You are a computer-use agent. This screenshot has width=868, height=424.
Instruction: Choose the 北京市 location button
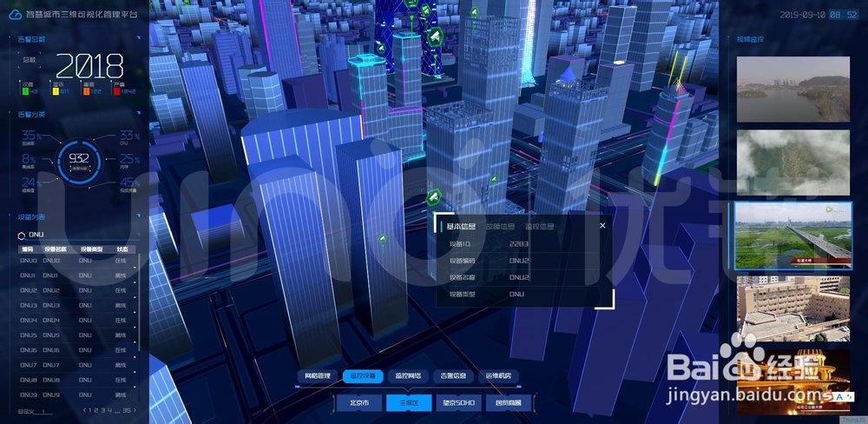point(358,403)
